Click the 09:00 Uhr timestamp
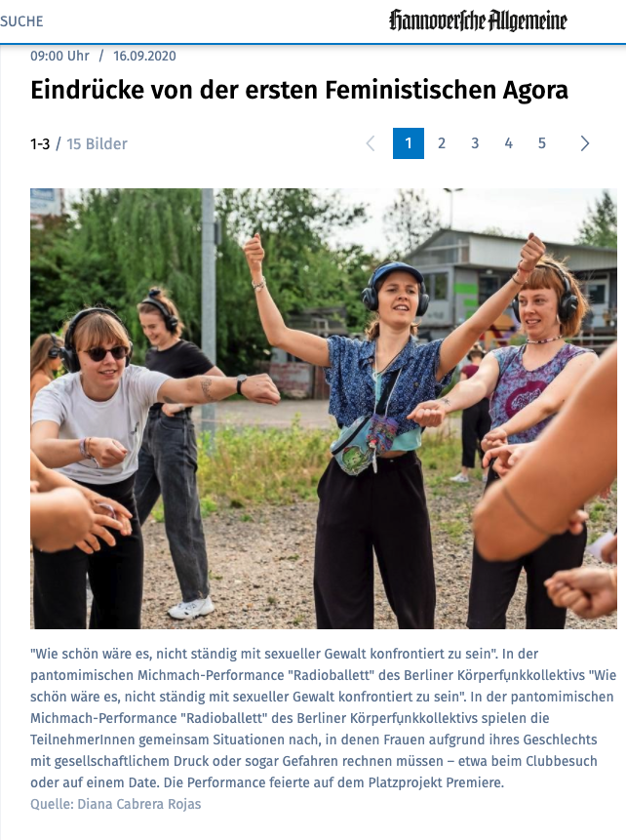 click(x=59, y=56)
